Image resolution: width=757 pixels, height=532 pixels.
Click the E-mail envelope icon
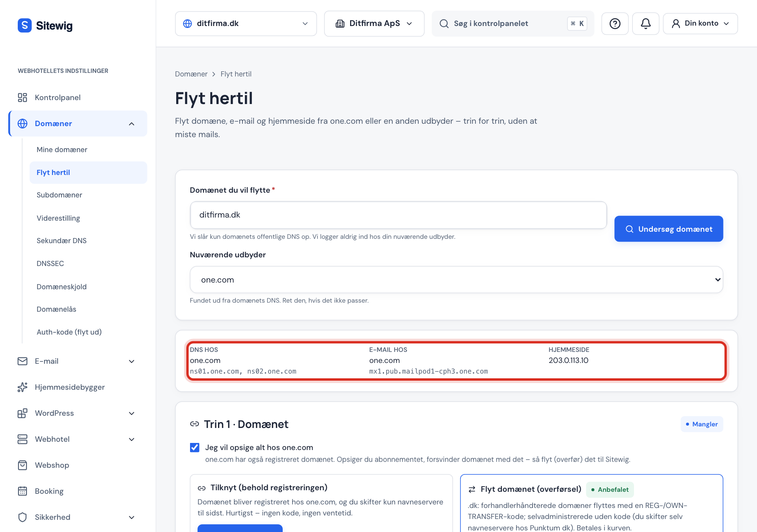click(22, 361)
